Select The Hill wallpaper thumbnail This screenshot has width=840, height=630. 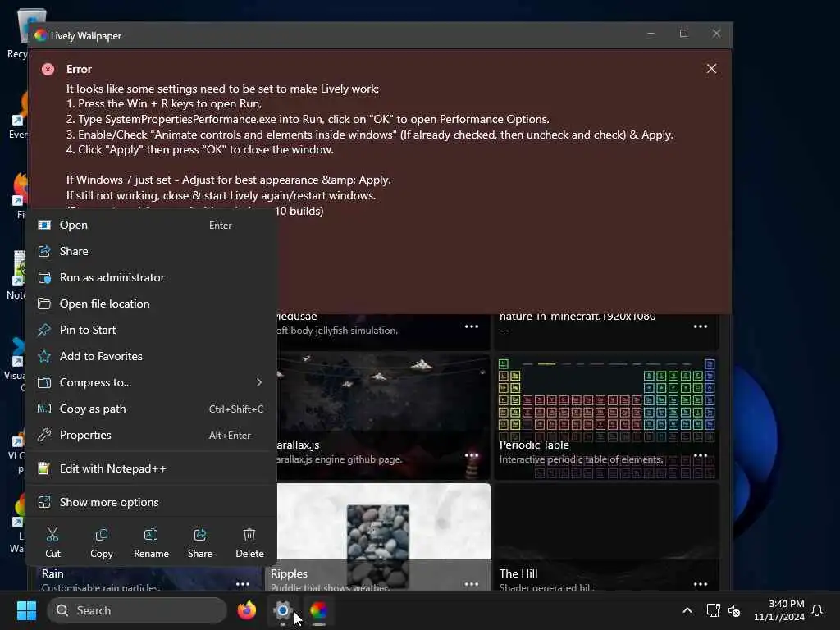coord(606,537)
